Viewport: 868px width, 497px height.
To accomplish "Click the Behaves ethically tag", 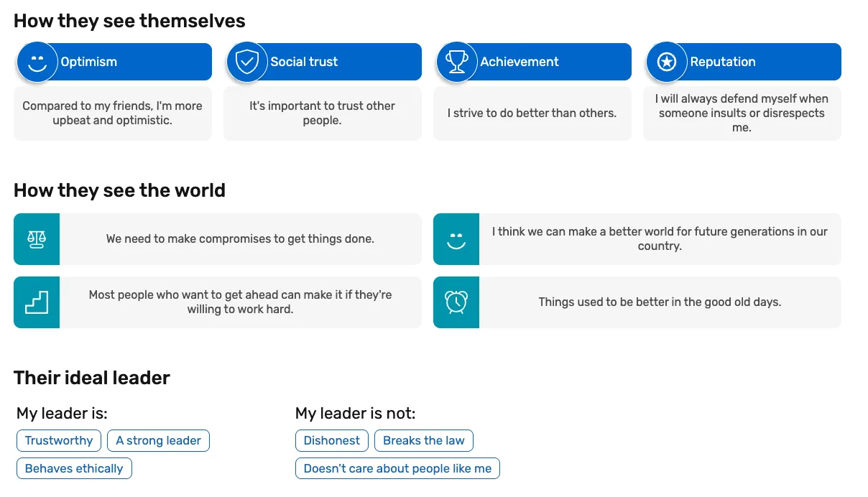I will tap(74, 469).
